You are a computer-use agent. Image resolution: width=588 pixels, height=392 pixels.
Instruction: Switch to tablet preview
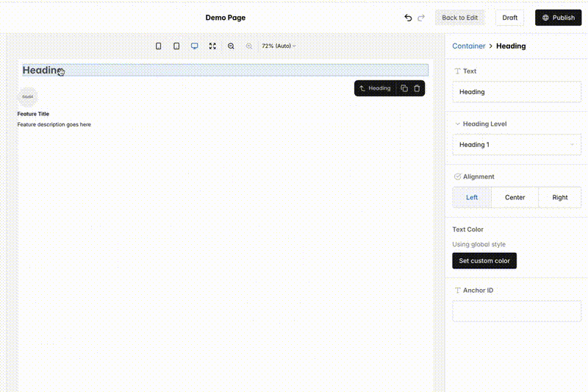point(176,46)
